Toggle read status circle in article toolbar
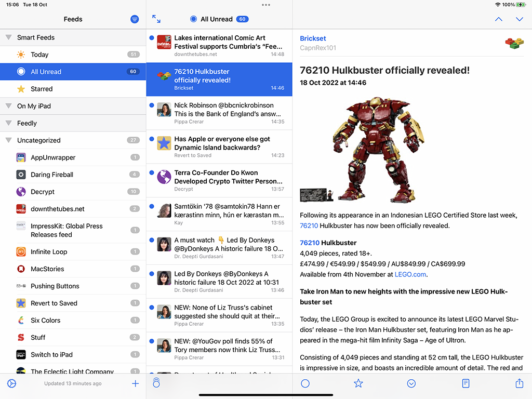 pyautogui.click(x=305, y=383)
